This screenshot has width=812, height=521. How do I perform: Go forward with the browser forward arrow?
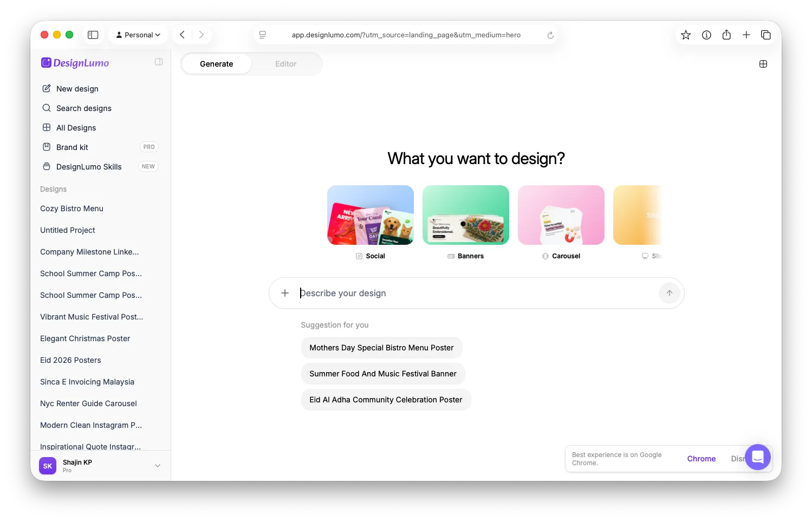coord(201,35)
